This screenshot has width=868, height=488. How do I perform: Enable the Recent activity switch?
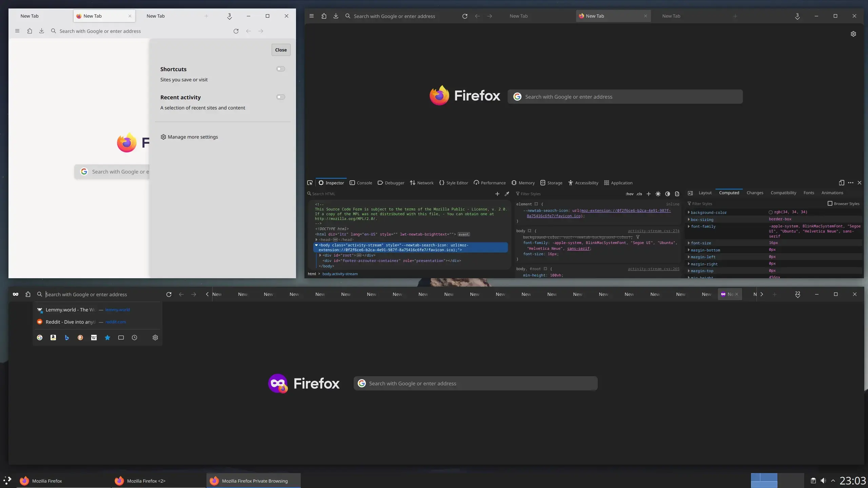[x=281, y=97]
